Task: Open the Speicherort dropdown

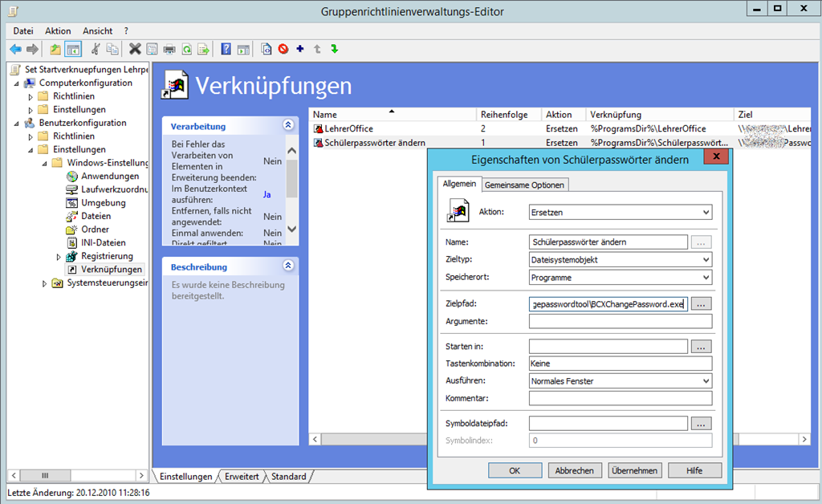Action: coord(620,278)
